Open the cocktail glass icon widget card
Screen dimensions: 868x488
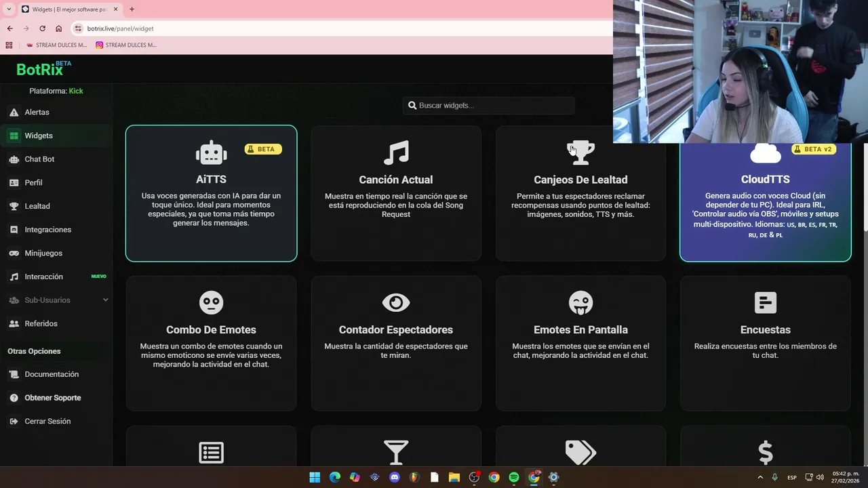pyautogui.click(x=396, y=452)
